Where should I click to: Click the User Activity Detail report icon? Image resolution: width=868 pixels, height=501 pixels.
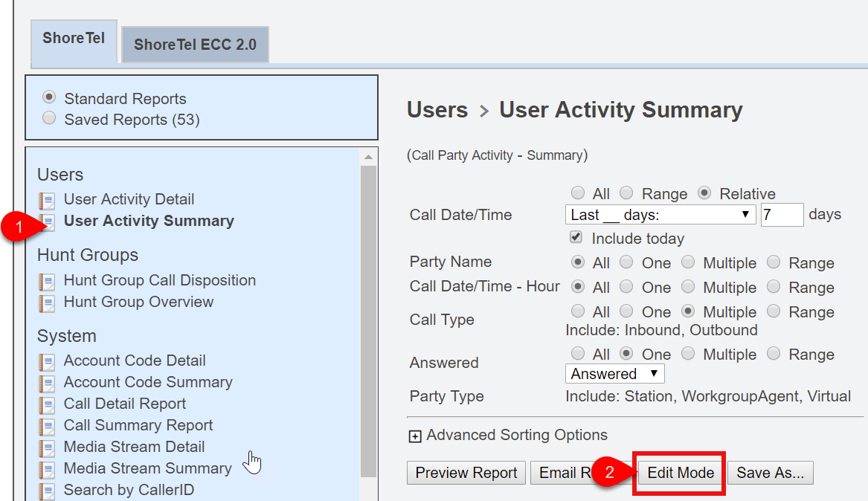(47, 200)
